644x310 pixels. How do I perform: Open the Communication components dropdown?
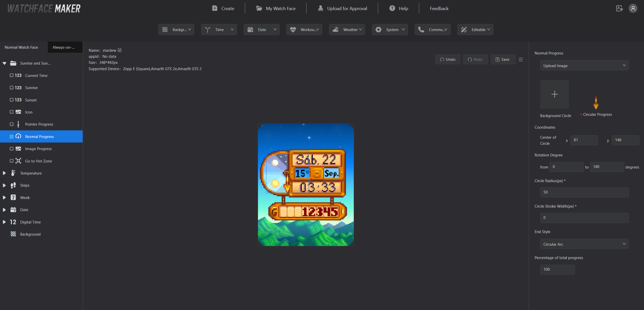433,30
